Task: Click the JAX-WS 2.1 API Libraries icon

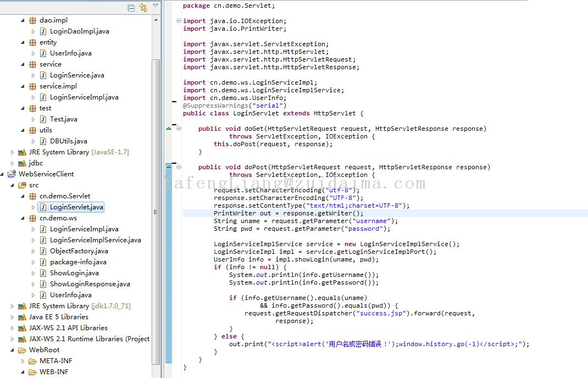Action: [x=22, y=328]
